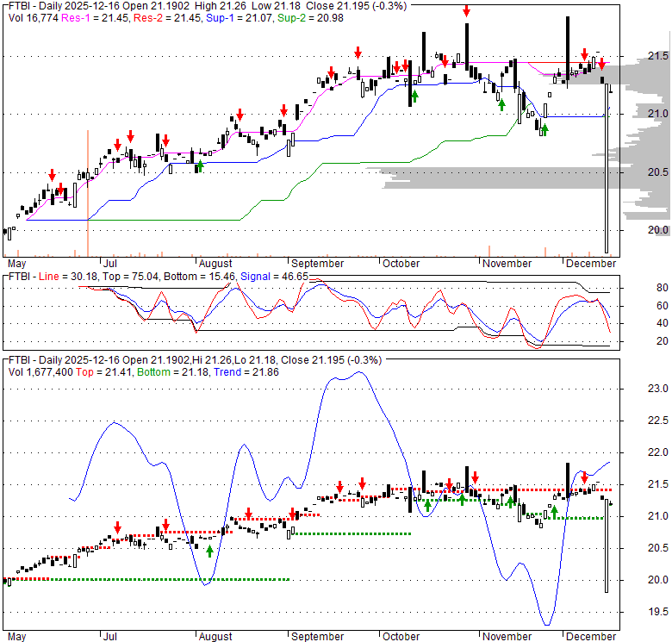Click the highest red arrow in late October

(x=466, y=11)
